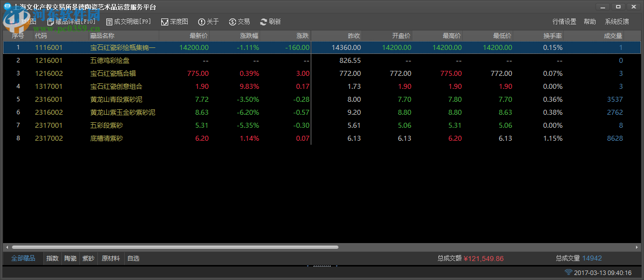Image resolution: width=644 pixels, height=280 pixels.
Task: Select the 五彩段紫砂 row
Action: coord(322,125)
